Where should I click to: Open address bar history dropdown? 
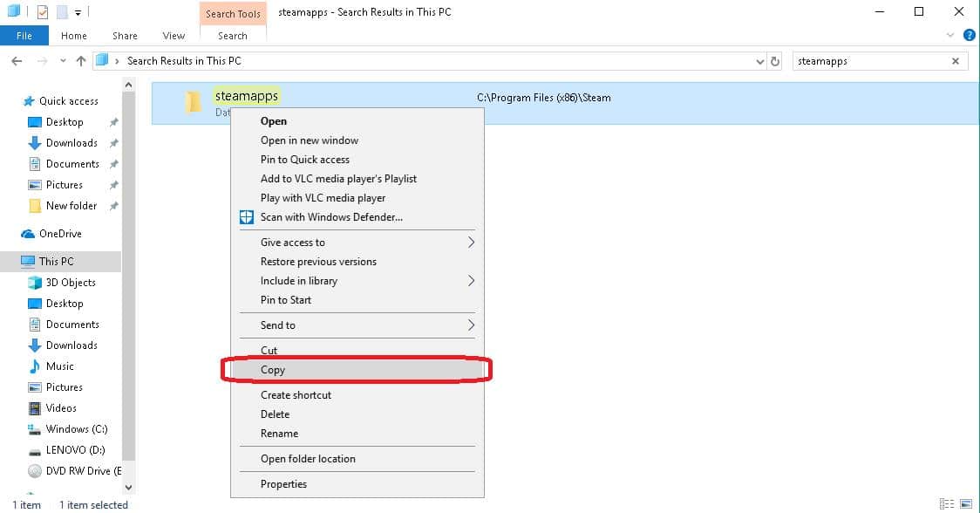click(x=760, y=61)
